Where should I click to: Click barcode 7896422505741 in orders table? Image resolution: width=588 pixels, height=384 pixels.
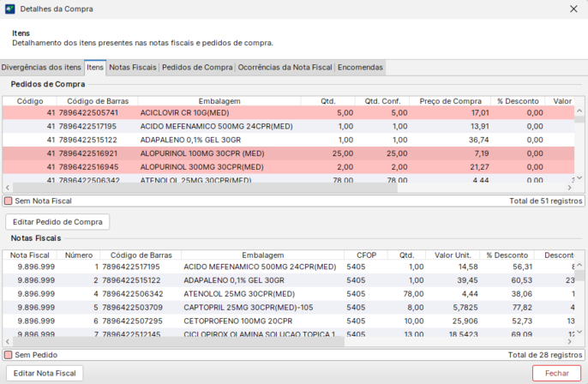coord(88,113)
